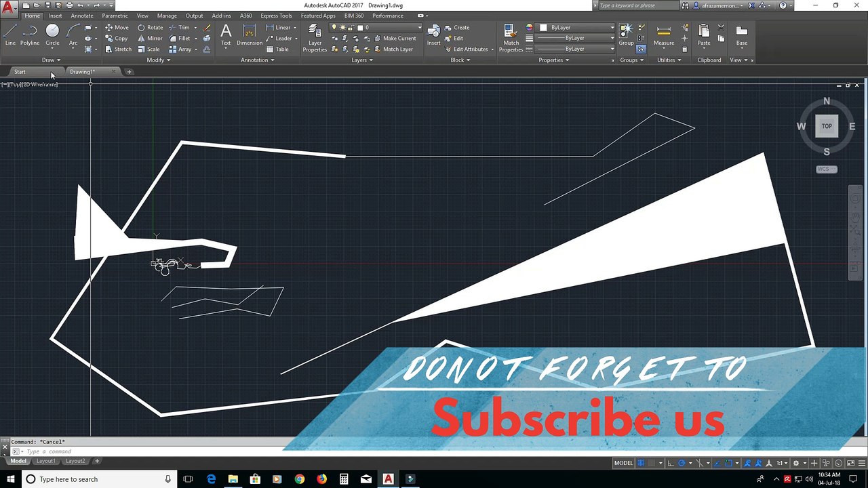Image resolution: width=868 pixels, height=488 pixels.
Task: Toggle polar tracking in status bar
Action: (x=682, y=463)
